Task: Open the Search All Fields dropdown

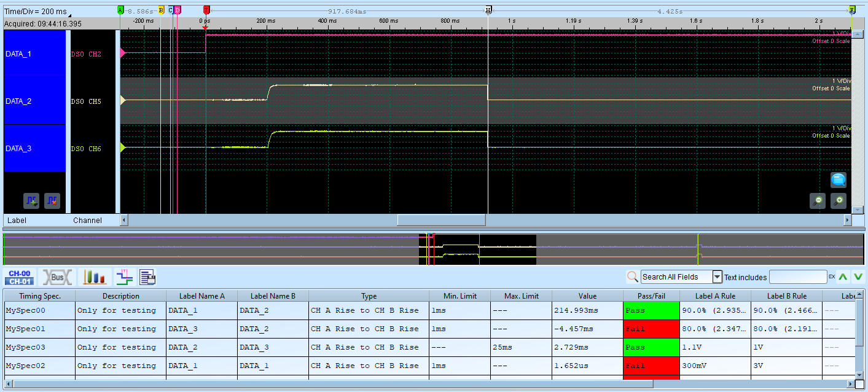Action: tap(717, 277)
